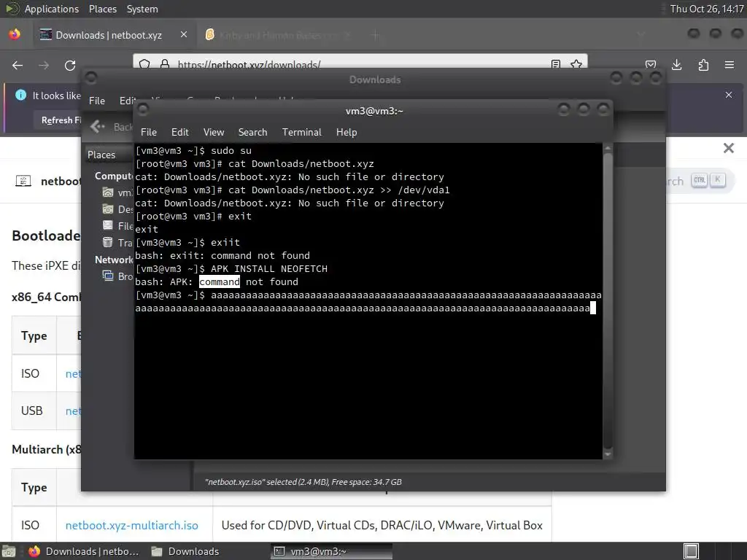
Task: Open Firefox hamburger menu
Action: coord(729,65)
